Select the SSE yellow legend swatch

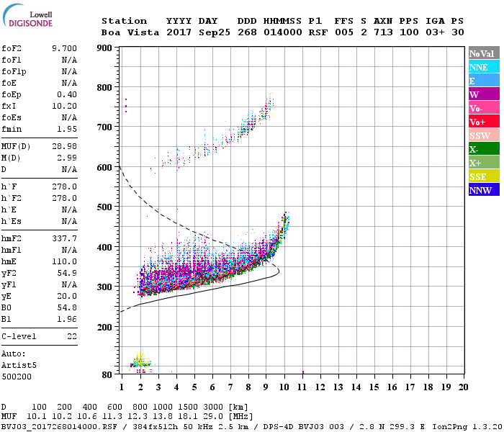[484, 176]
